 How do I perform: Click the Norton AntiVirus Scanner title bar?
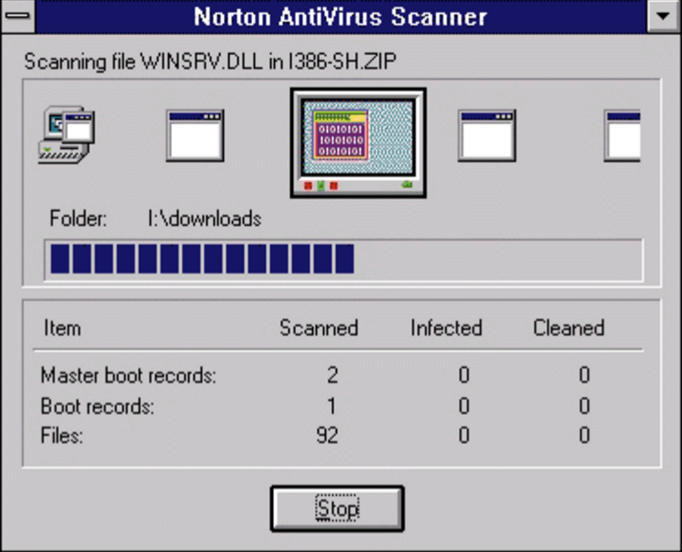[x=341, y=17]
